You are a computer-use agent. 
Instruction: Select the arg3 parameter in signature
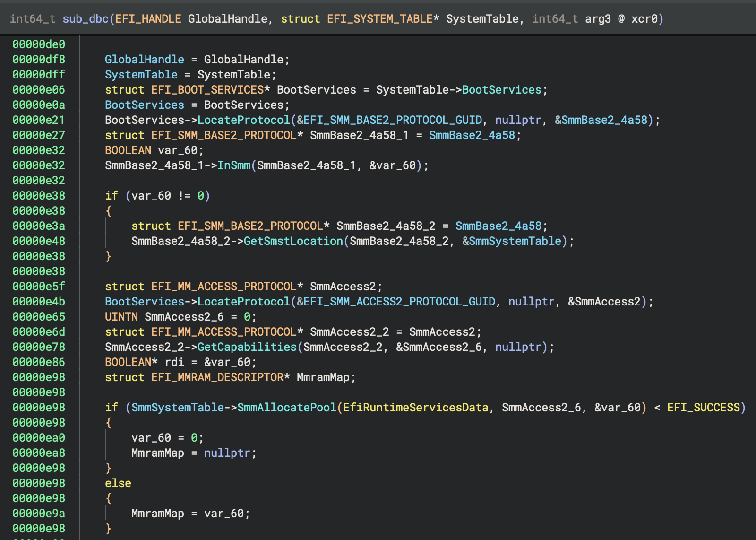pos(598,19)
